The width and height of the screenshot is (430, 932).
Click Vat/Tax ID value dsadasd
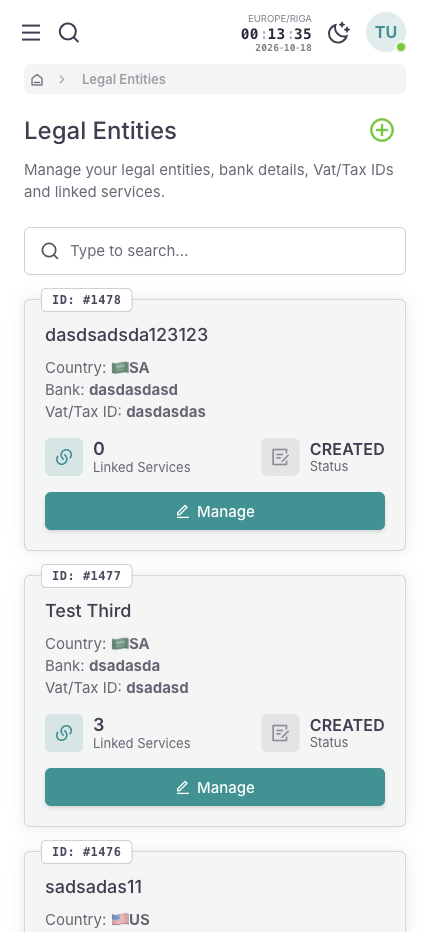(157, 688)
